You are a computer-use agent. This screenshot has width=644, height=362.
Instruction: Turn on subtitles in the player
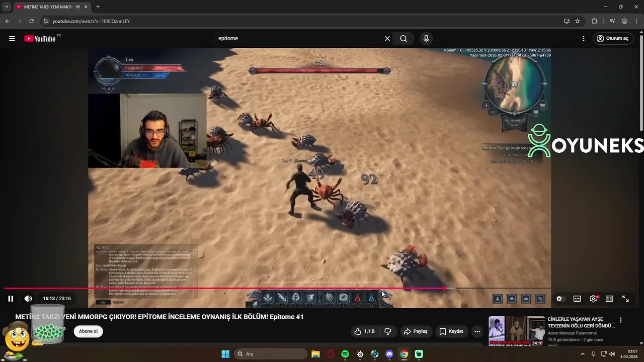point(577,299)
